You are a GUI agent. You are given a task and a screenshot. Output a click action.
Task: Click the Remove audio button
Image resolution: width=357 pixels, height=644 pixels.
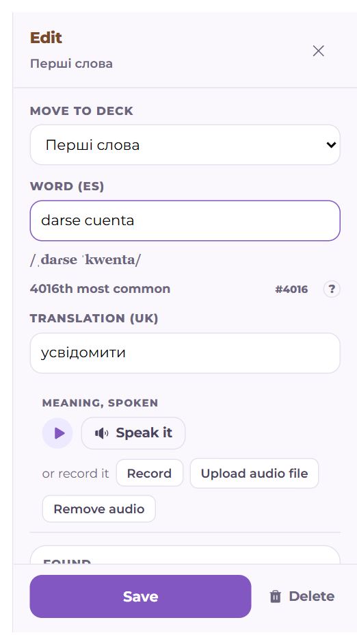99,509
